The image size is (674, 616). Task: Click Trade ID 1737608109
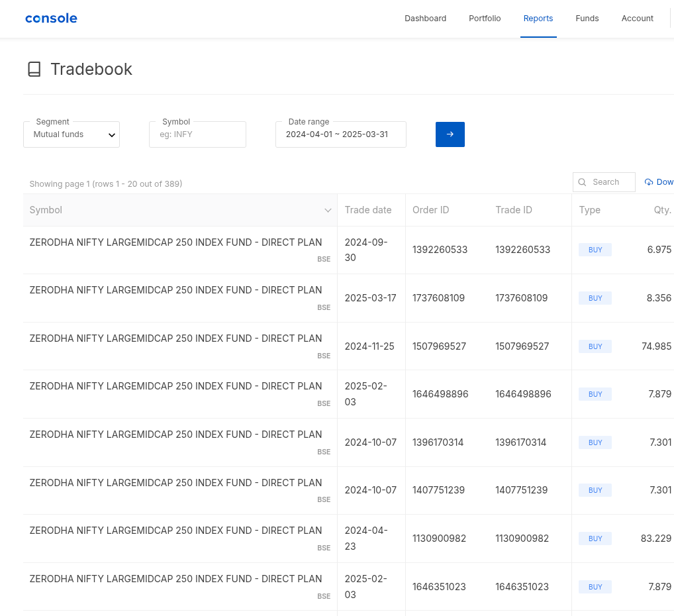(522, 297)
